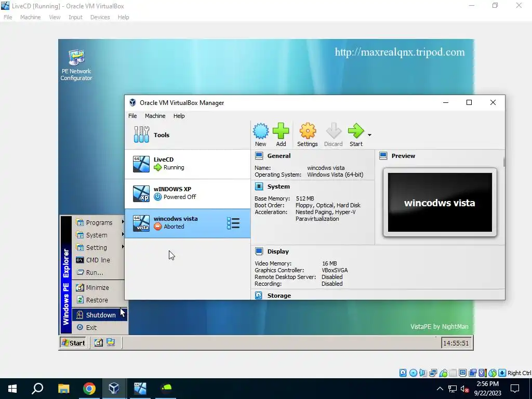Open the wincodws vista machine menu list icon
Image resolution: width=532 pixels, height=399 pixels.
coord(233,223)
